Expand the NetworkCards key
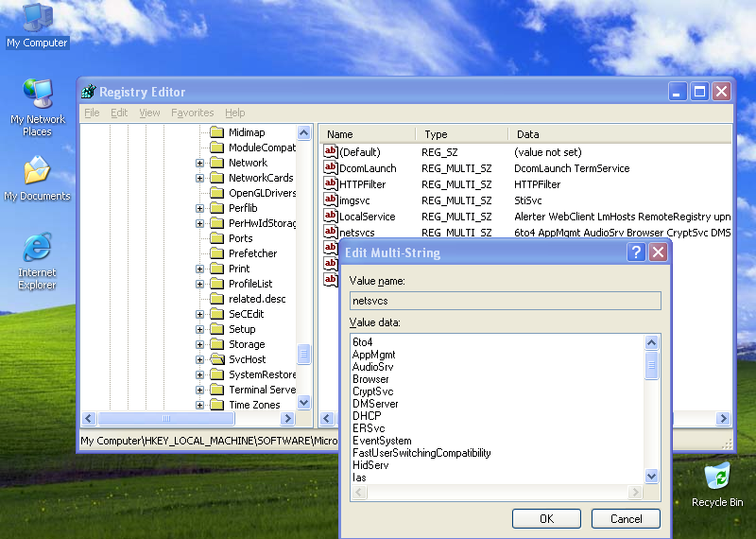The height and width of the screenshot is (539, 756). pyautogui.click(x=199, y=178)
